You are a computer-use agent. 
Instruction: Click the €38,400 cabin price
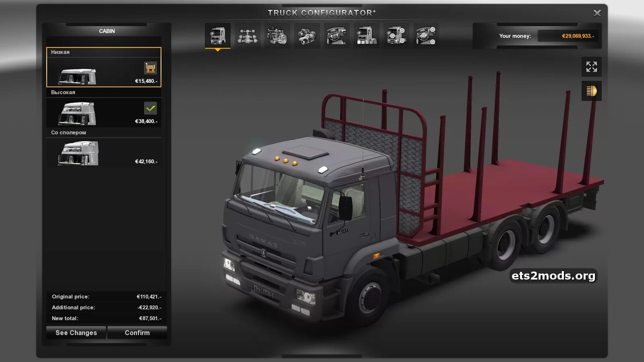pos(146,121)
